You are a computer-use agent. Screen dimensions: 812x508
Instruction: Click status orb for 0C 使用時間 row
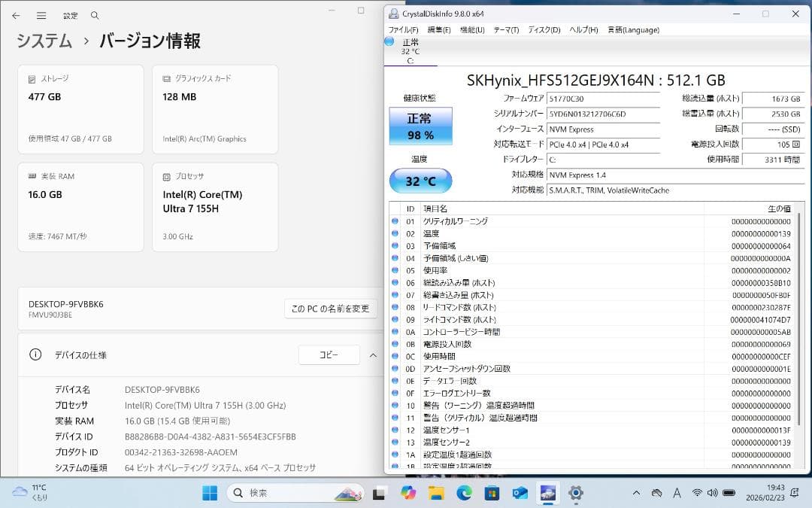(x=395, y=356)
